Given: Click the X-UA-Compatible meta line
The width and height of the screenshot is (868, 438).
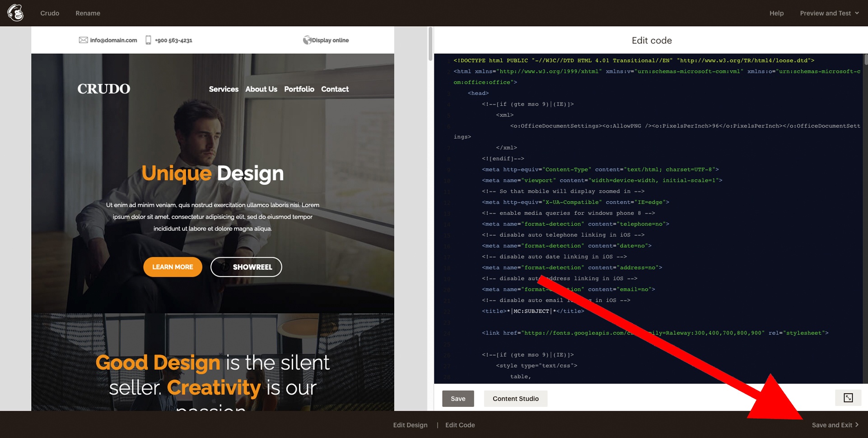Looking at the screenshot, I should pyautogui.click(x=575, y=202).
